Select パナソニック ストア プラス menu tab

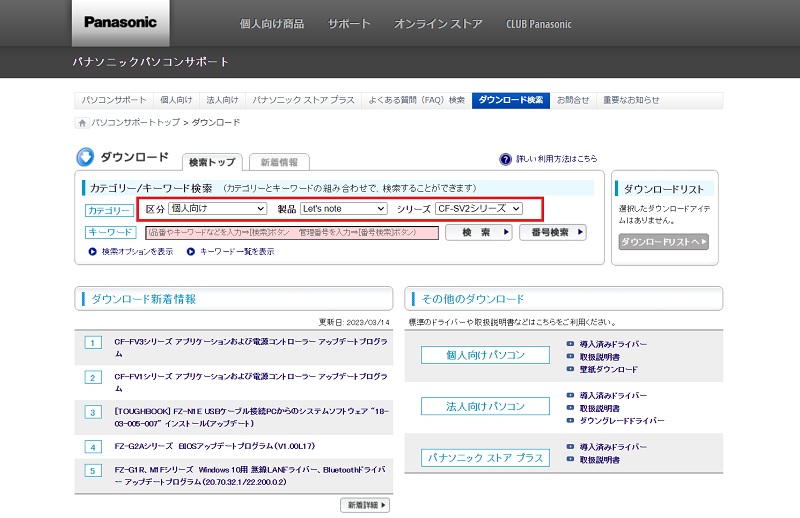click(x=303, y=100)
